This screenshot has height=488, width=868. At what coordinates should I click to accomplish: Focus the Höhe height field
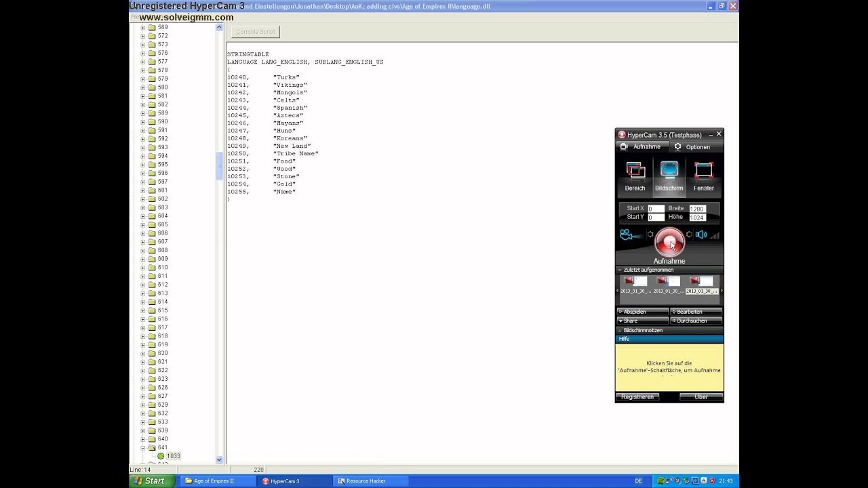[x=698, y=218]
